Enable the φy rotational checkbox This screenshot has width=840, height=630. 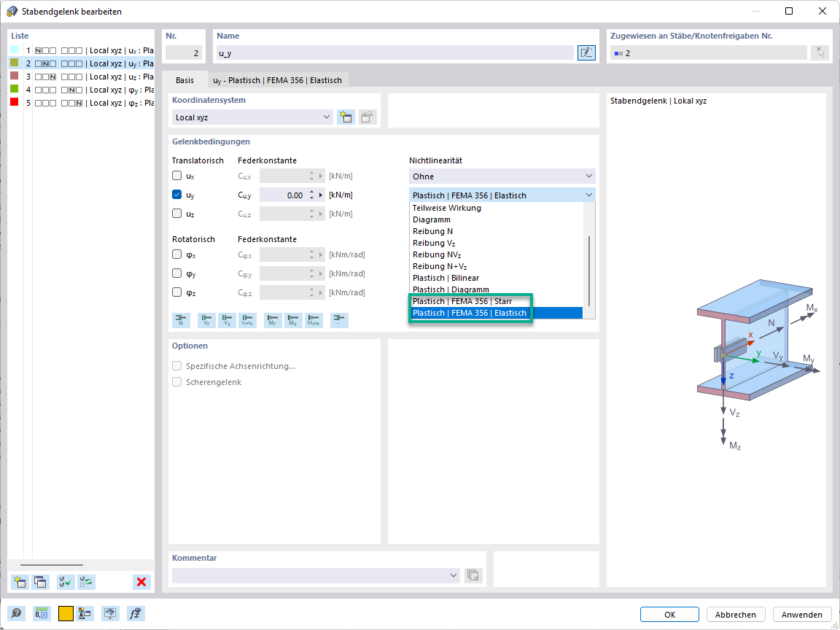click(176, 273)
